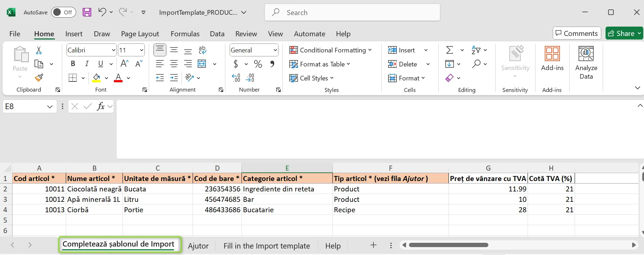Add a new sheet with plus button
644x255 pixels.
(x=373, y=245)
